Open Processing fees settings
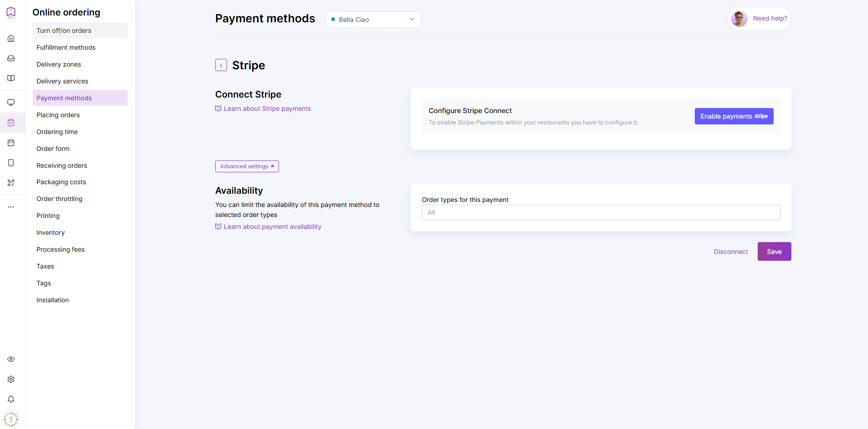868x429 pixels. (x=80, y=249)
